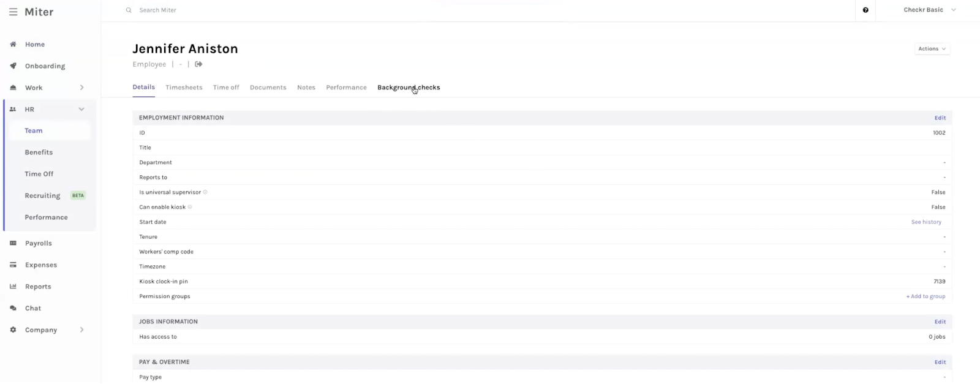Switch to the Time off tab
Image resolution: width=980 pixels, height=384 pixels.
coord(226,88)
